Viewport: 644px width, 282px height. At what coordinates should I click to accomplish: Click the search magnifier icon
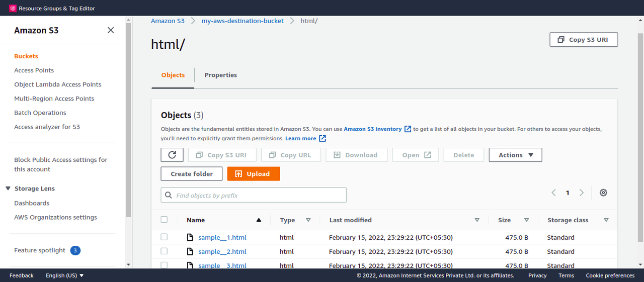tap(169, 195)
